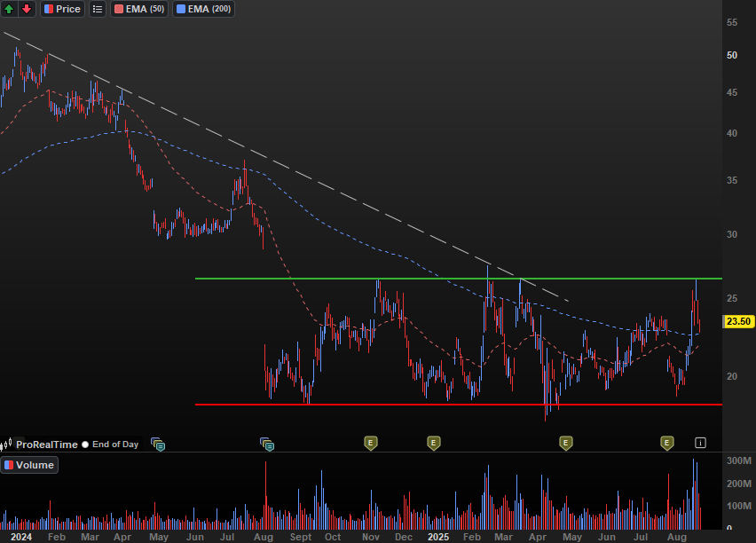The image size is (756, 543).
Task: Click the 20 price axis label
Action: click(732, 376)
